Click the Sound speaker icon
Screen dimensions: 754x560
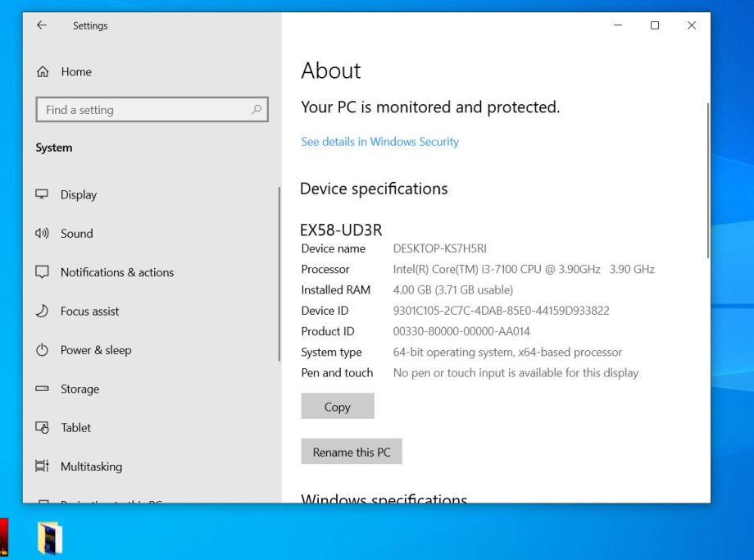point(42,234)
